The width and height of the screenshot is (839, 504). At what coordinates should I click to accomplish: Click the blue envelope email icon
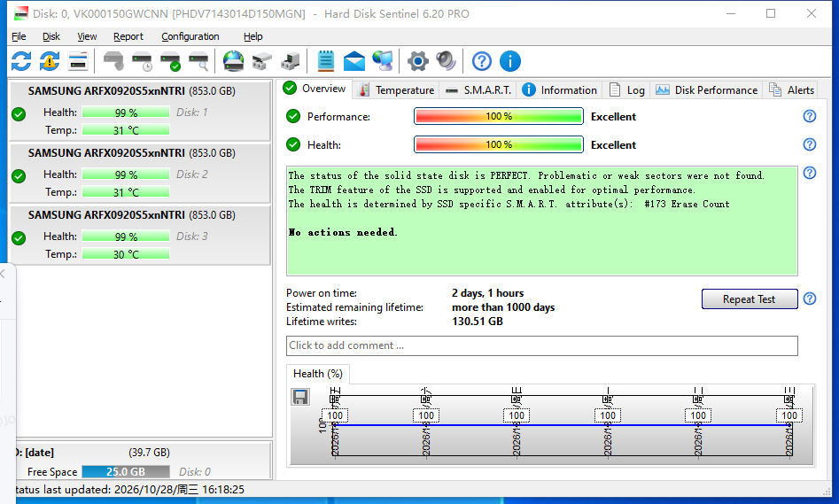pos(354,61)
